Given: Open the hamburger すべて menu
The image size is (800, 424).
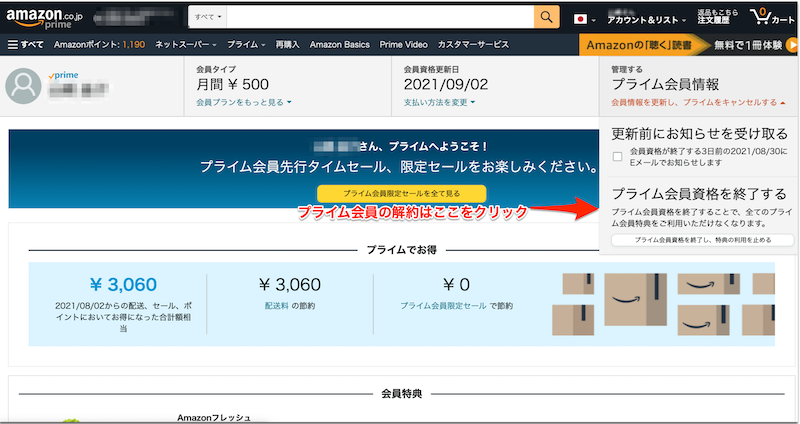Looking at the screenshot, I should [x=26, y=45].
